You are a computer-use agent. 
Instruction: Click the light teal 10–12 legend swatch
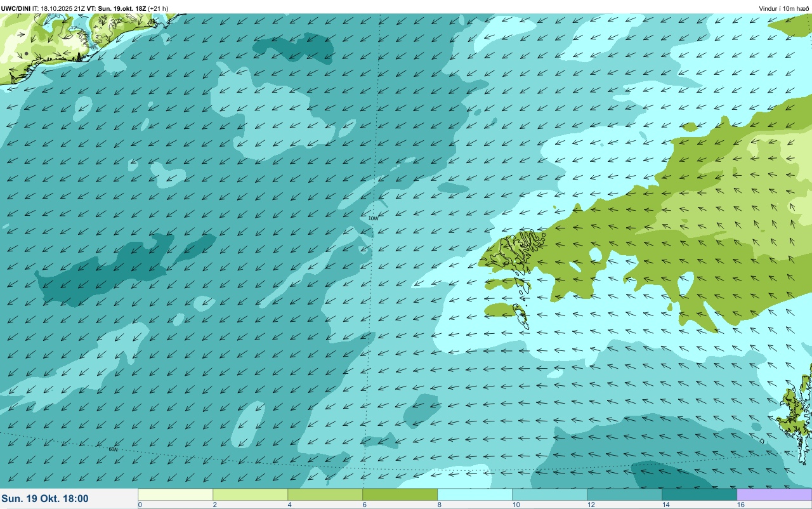pos(550,494)
